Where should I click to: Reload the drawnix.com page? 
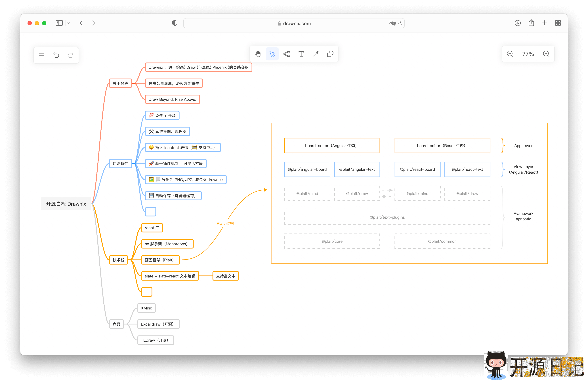(400, 23)
